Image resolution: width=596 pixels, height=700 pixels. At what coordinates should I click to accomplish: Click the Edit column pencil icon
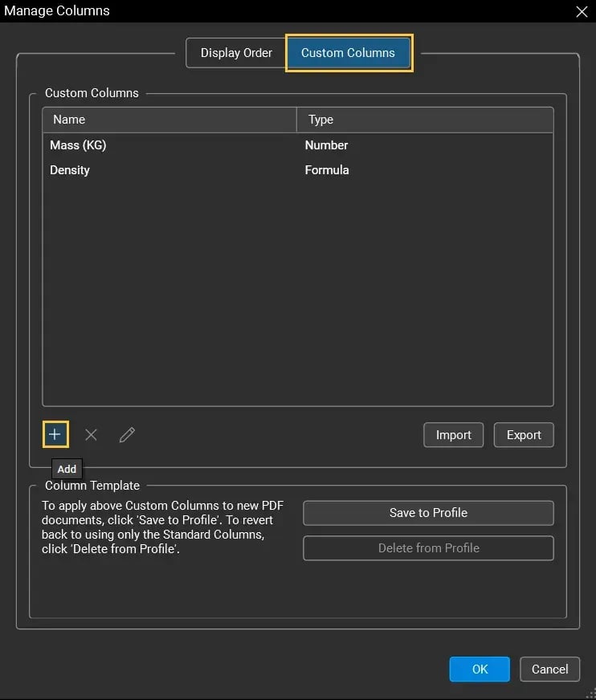128,434
